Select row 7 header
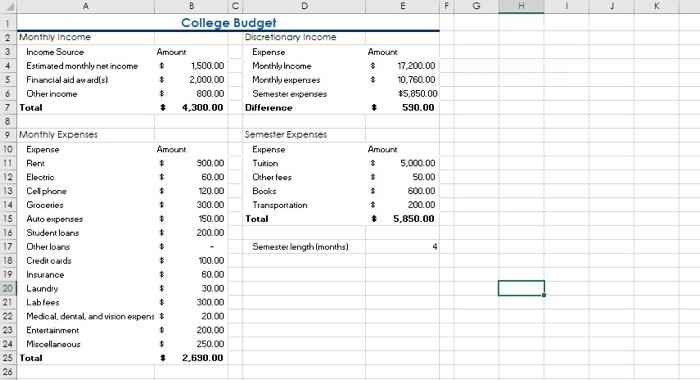 click(8, 108)
